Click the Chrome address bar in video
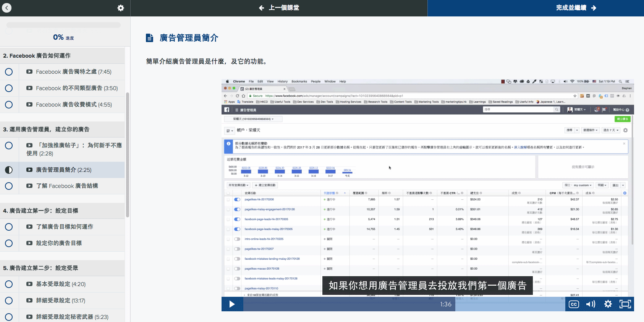644x322 pixels. pyautogui.click(x=413, y=96)
